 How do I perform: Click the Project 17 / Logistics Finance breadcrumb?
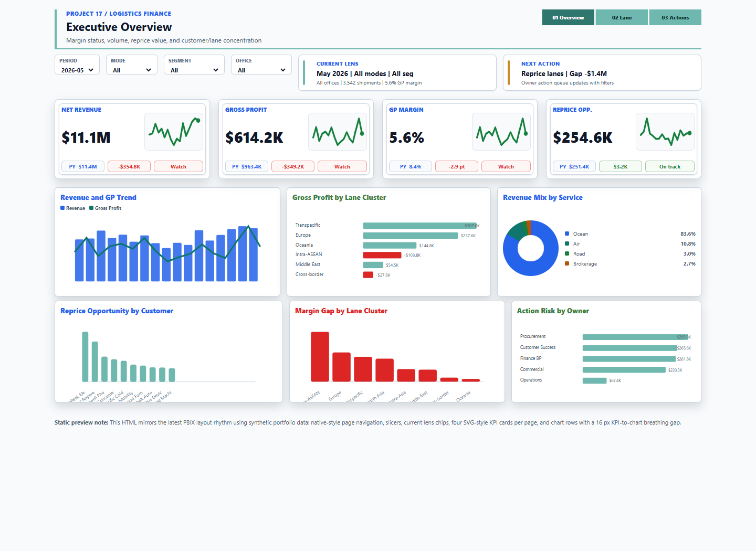pyautogui.click(x=119, y=14)
